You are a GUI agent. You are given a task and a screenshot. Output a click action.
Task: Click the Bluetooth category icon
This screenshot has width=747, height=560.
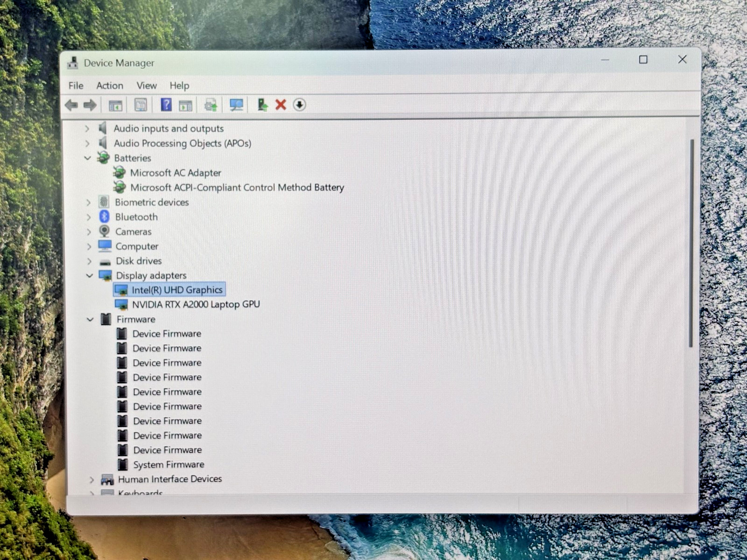click(104, 217)
